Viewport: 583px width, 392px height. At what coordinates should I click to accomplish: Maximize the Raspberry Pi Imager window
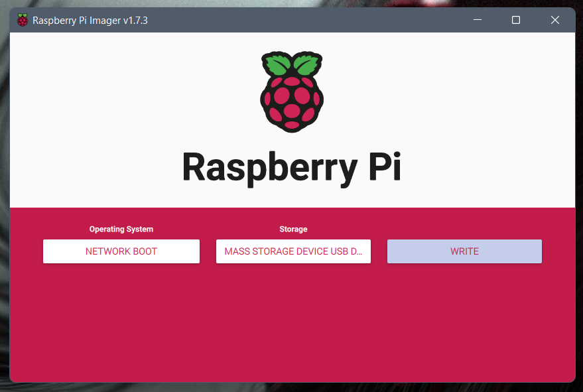coord(516,21)
